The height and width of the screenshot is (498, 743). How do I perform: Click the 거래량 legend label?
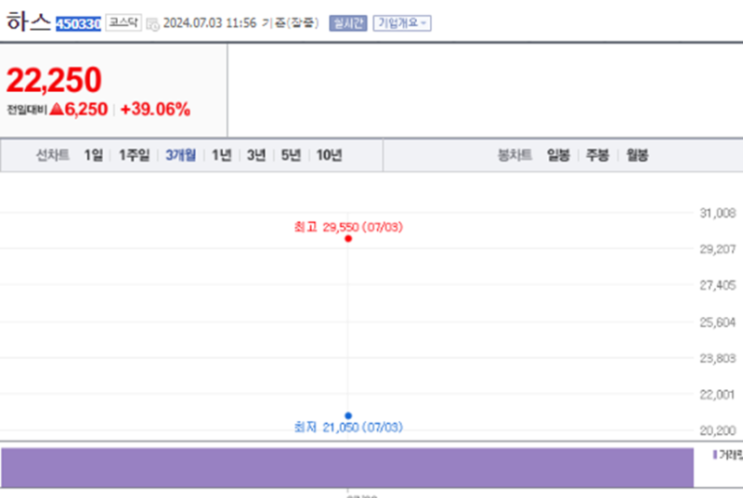tap(728, 455)
